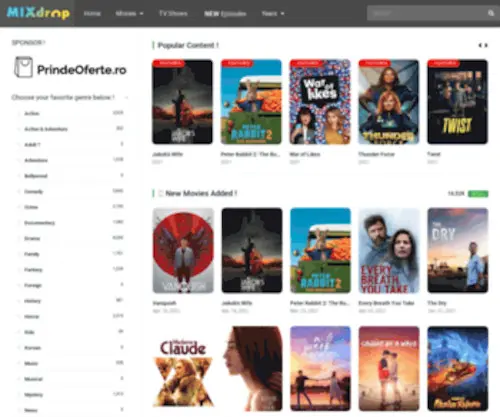
Task: Focus the search input field
Action: tap(427, 13)
